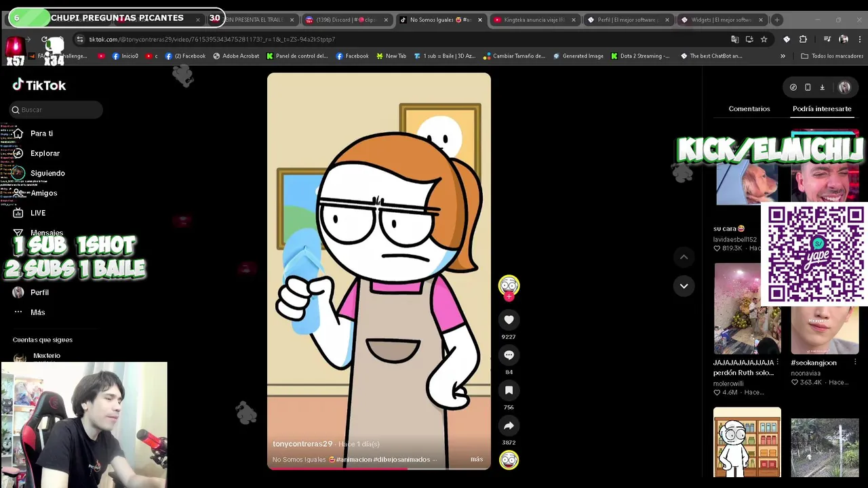This screenshot has width=868, height=488.
Task: Bookmark page with star icon
Action: (x=764, y=39)
